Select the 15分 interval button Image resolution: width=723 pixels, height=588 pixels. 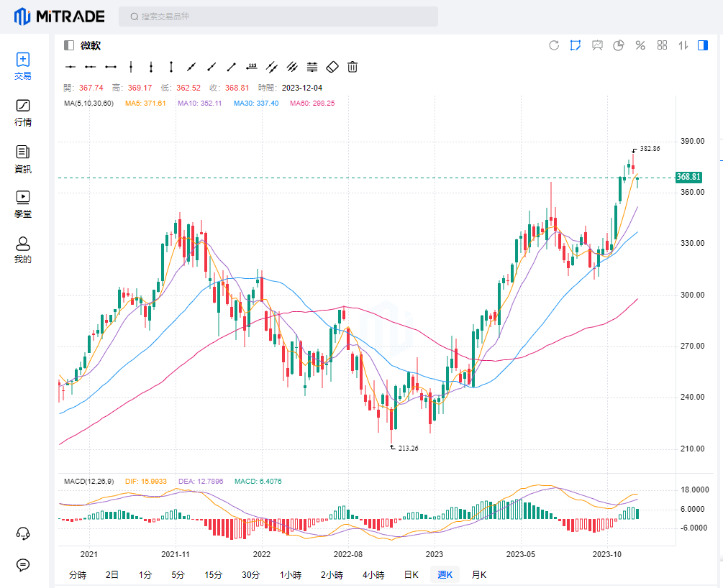pos(214,574)
